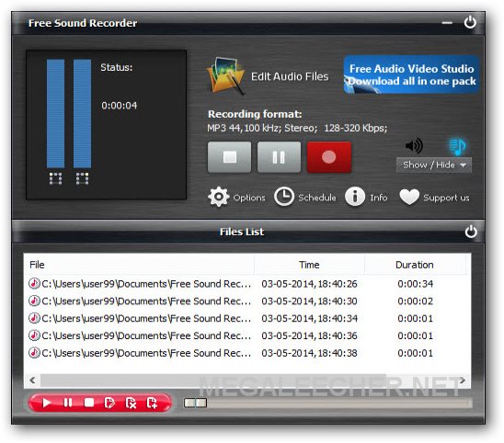The height and width of the screenshot is (443, 504).
Task: Click the right arrow of horizontal scrollbar
Action: click(x=463, y=380)
